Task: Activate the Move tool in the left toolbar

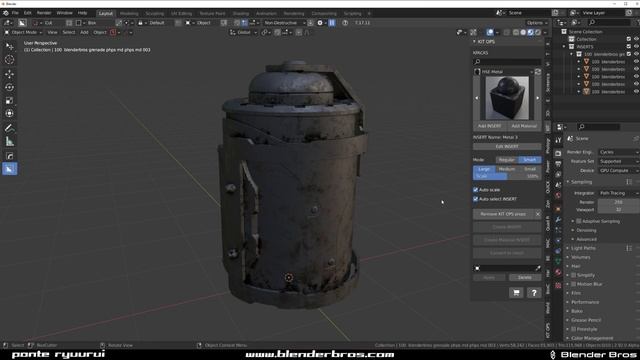Action: pyautogui.click(x=9, y=74)
